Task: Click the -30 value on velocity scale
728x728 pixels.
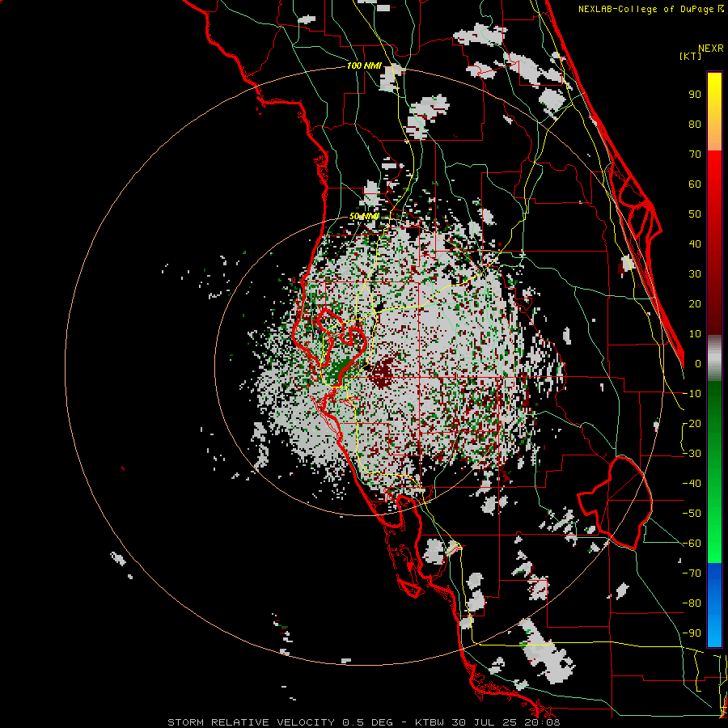Action: click(x=692, y=454)
